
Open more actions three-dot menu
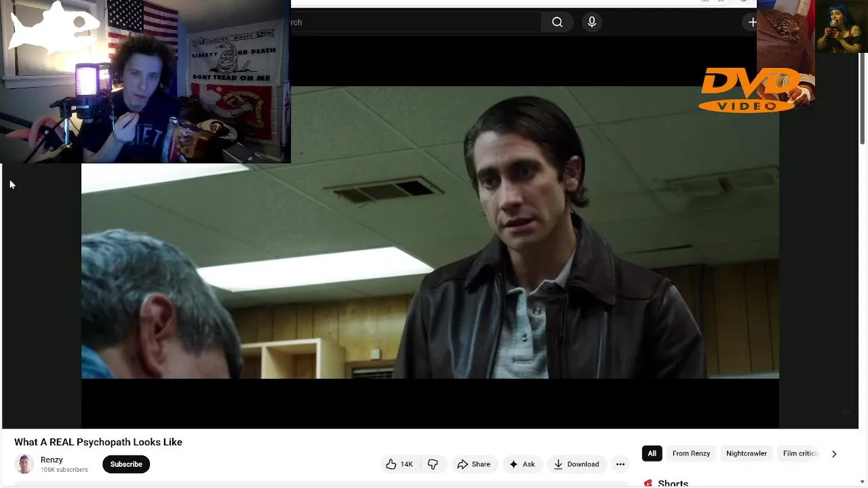click(x=620, y=464)
